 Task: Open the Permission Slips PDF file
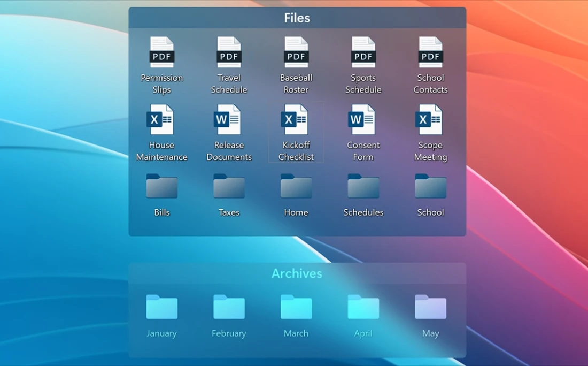pos(161,53)
